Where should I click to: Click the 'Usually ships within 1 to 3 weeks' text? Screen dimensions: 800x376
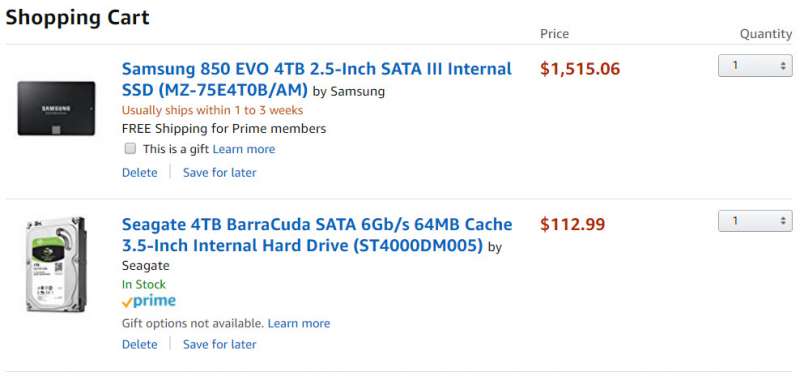[212, 110]
